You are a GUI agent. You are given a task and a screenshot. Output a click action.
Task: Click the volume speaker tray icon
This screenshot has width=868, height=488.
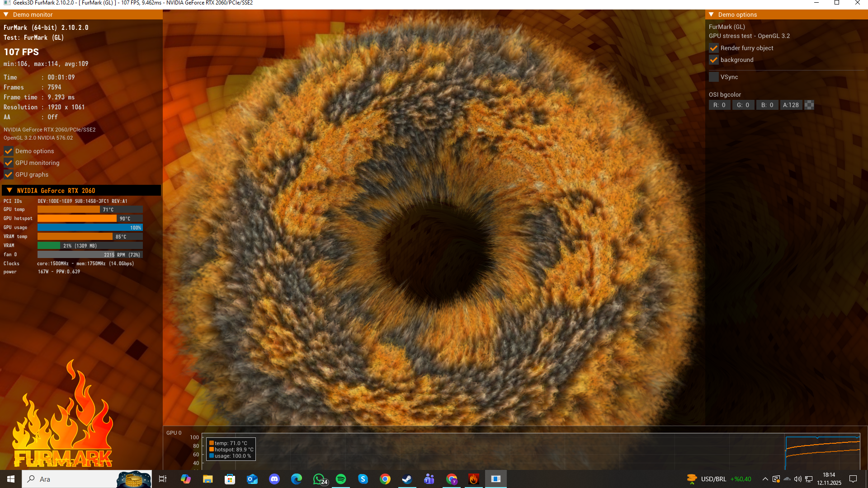[798, 479]
